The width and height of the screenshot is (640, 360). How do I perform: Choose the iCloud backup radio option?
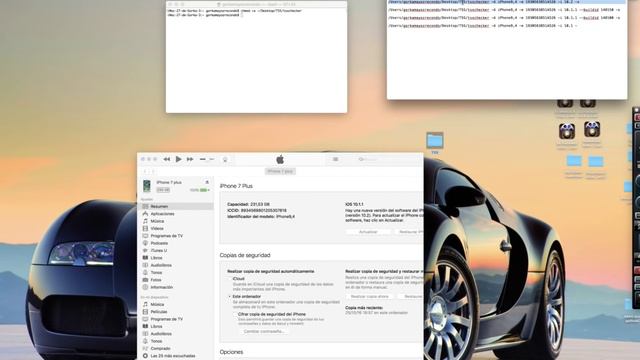click(x=229, y=279)
